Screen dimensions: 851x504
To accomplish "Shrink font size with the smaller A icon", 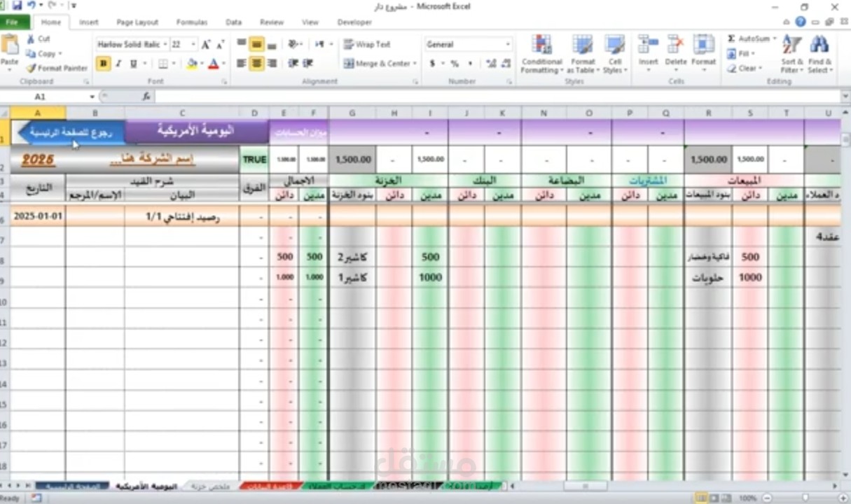I will pyautogui.click(x=220, y=45).
